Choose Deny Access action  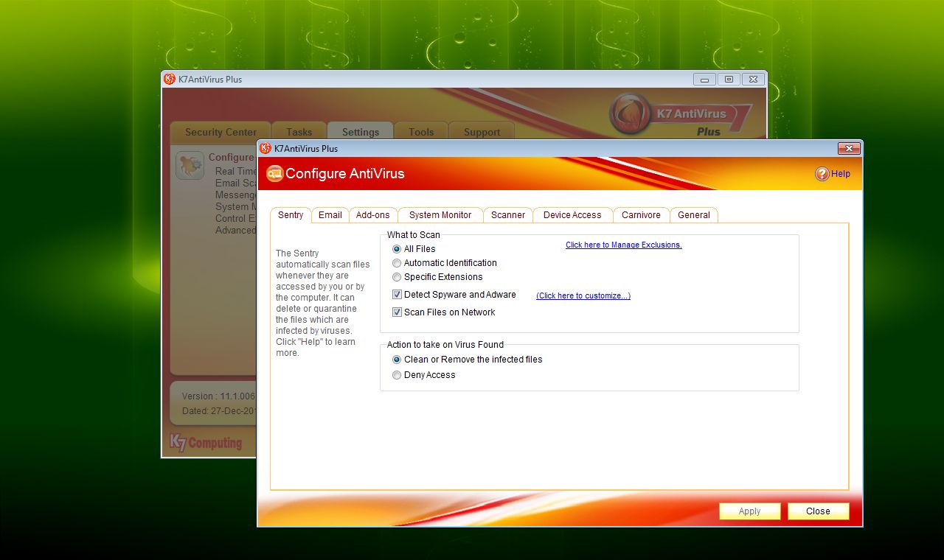[x=397, y=375]
